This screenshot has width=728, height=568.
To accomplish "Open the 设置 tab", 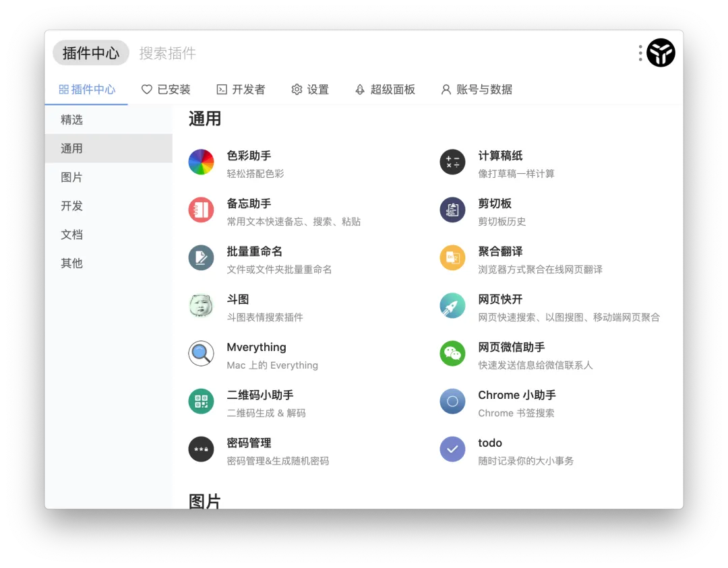I will point(309,90).
